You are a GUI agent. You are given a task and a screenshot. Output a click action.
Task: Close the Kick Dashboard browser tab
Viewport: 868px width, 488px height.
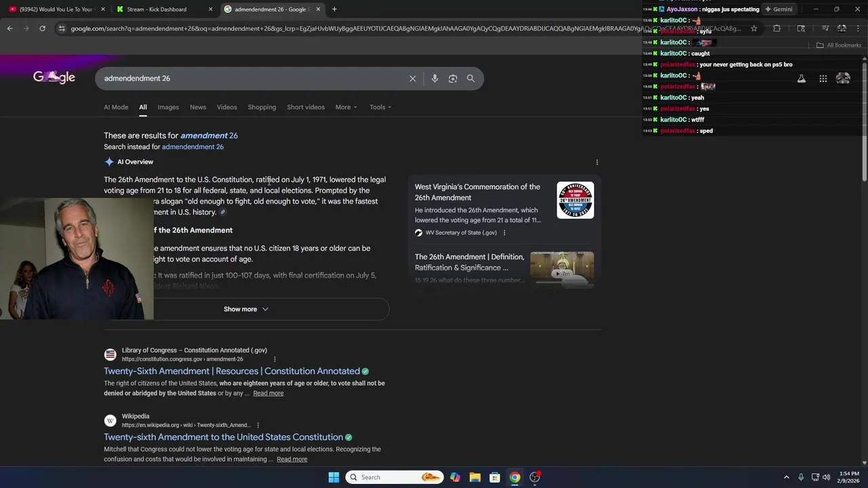(x=210, y=9)
